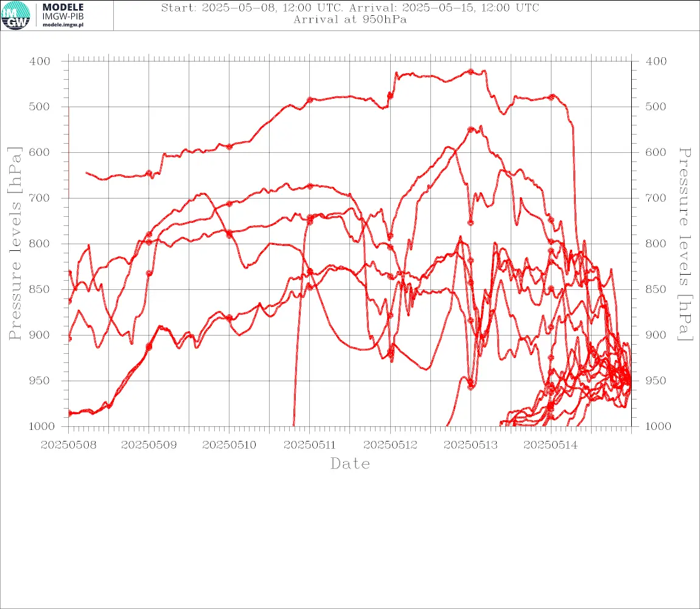Click the left axis 1000 label

point(41,426)
